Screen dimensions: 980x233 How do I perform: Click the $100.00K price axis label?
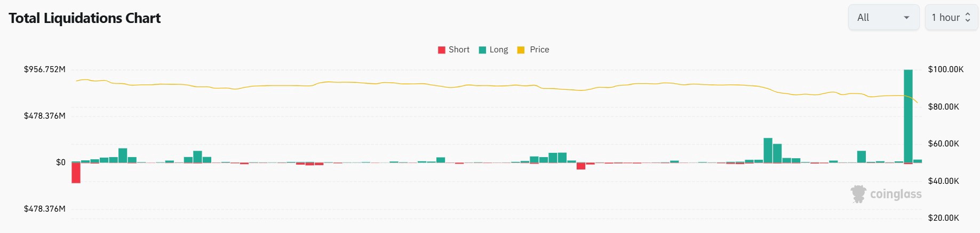[x=945, y=69]
